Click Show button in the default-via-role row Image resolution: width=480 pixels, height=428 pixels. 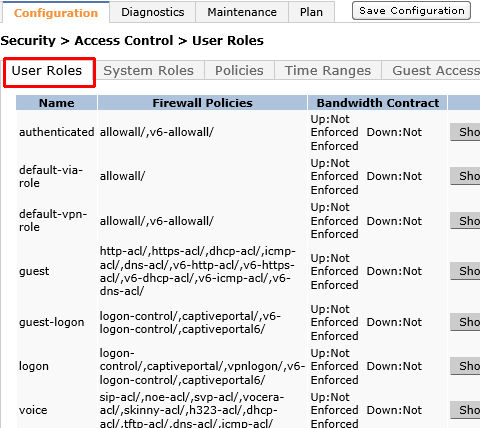click(465, 176)
